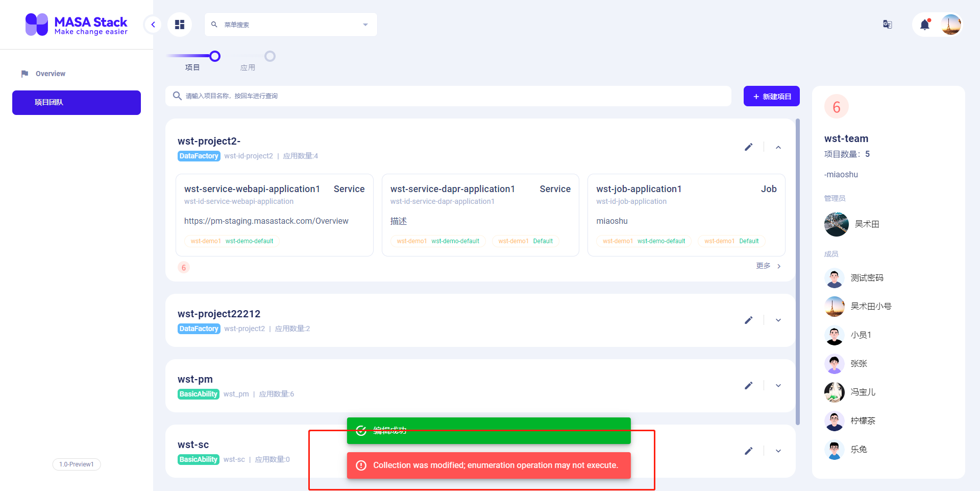Open the 项目团队 sidebar item

pos(76,102)
